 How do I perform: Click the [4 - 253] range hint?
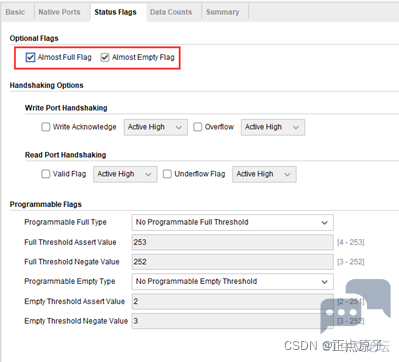[351, 242]
